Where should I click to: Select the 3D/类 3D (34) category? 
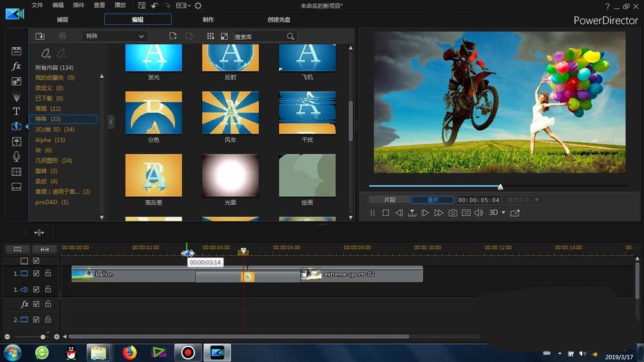(55, 129)
